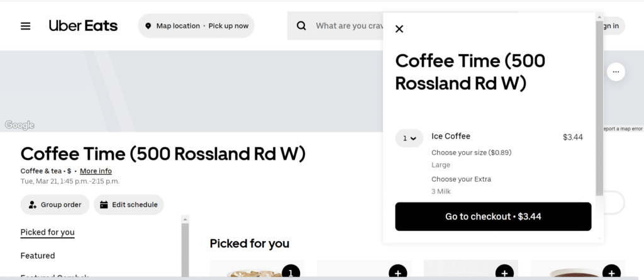Click the Uber Eats logo
644x280 pixels.
(83, 26)
